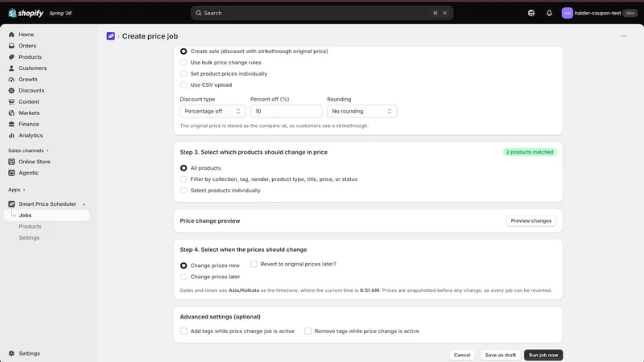Click Save as draft
Viewport: 644px width, 362px height.
500,355
